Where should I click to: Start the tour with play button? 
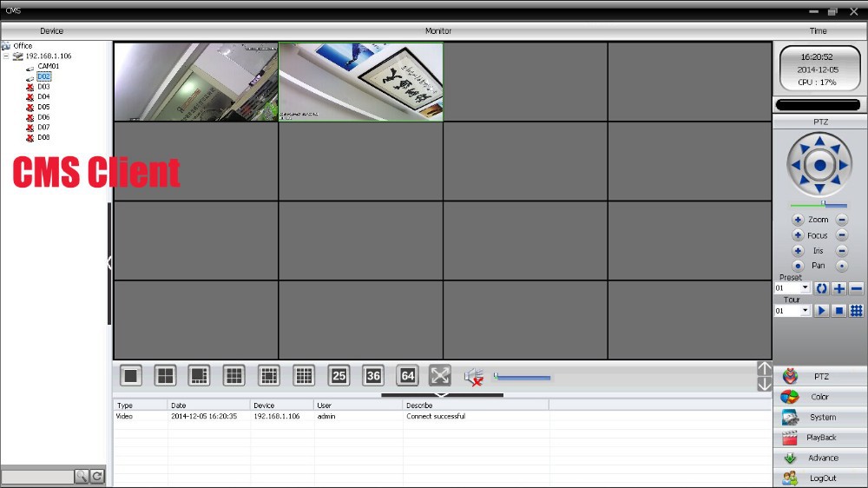[x=821, y=311]
